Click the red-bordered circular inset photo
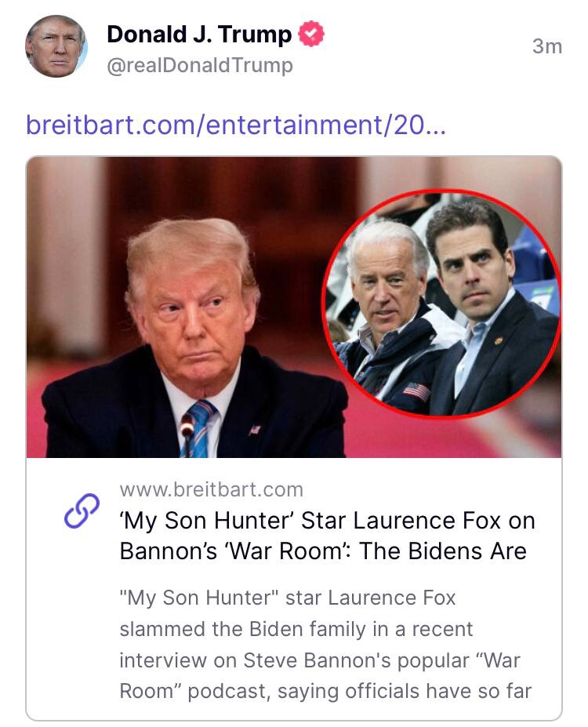Viewport: 588px width, 727px height. (441, 307)
